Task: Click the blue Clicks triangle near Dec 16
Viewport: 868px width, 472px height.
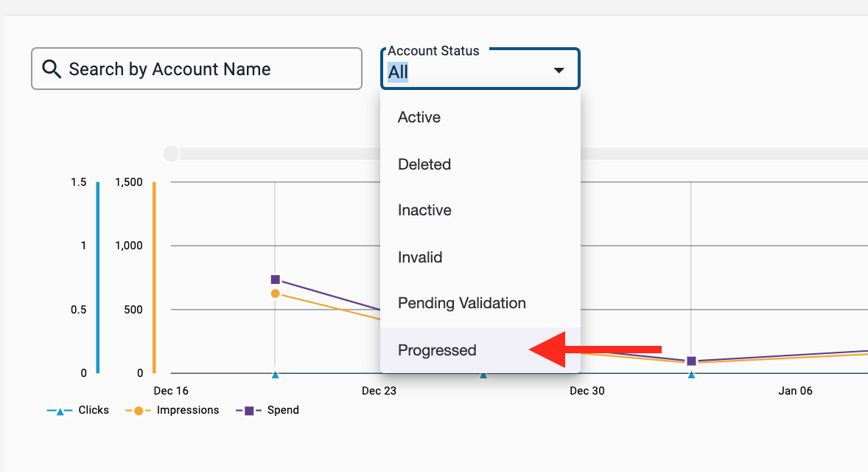Action: [x=276, y=375]
